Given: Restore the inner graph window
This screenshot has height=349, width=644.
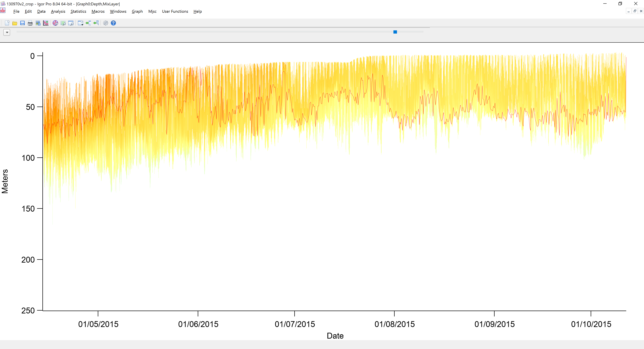Looking at the screenshot, I should [634, 11].
